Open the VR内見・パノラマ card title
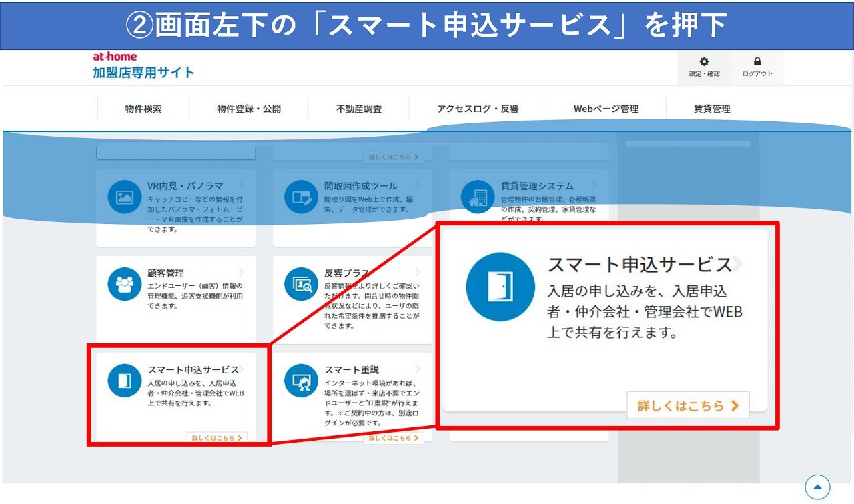The height and width of the screenshot is (504, 854). [185, 186]
